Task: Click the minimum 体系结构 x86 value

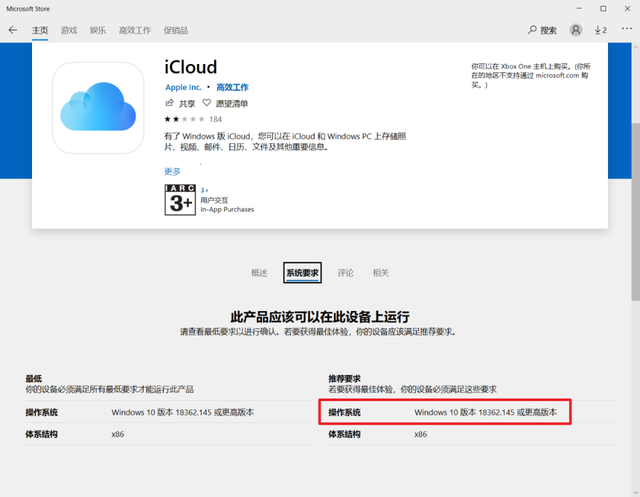Action: [x=118, y=434]
